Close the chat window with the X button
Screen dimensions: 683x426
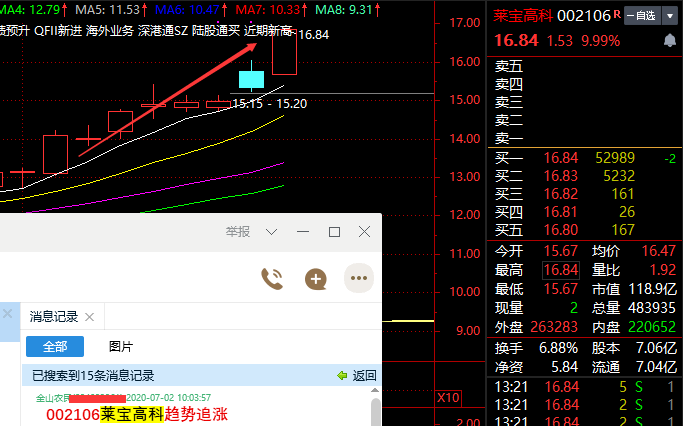[x=365, y=232]
